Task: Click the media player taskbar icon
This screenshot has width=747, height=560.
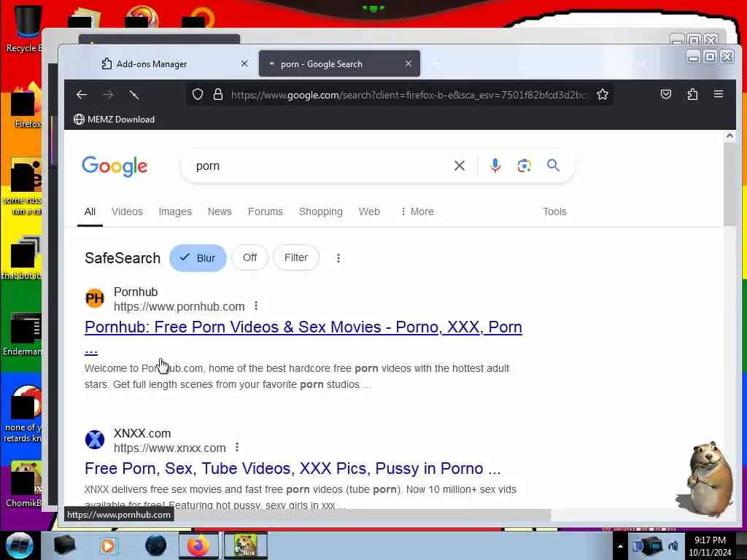Action: coord(108,545)
